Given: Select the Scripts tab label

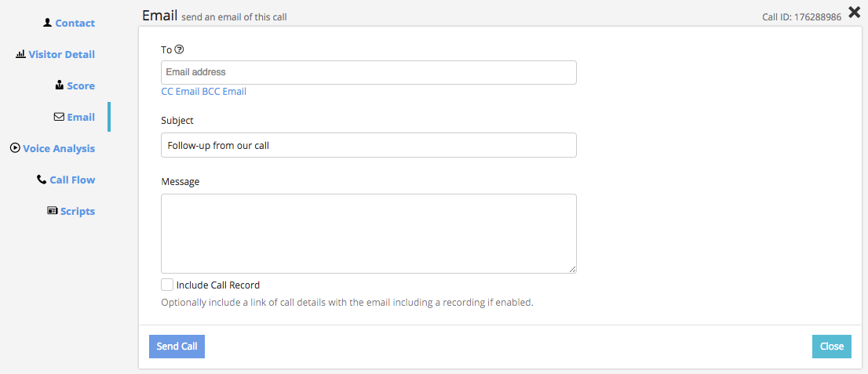Looking at the screenshot, I should tap(78, 211).
